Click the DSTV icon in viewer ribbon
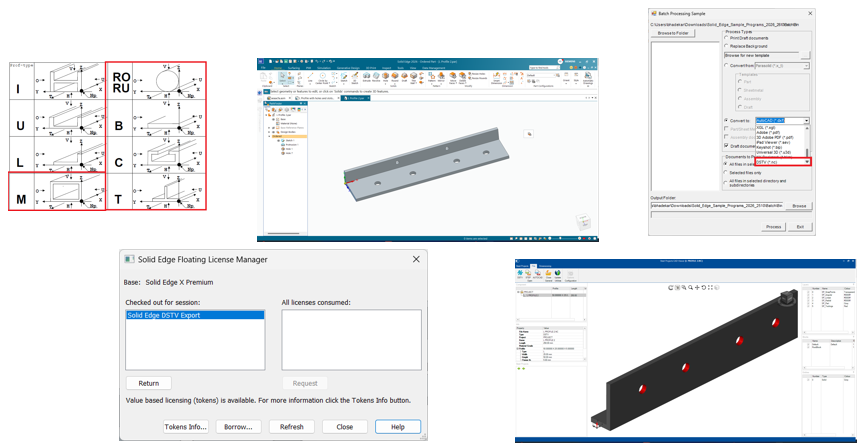This screenshot has height=448, width=862. pos(520,274)
